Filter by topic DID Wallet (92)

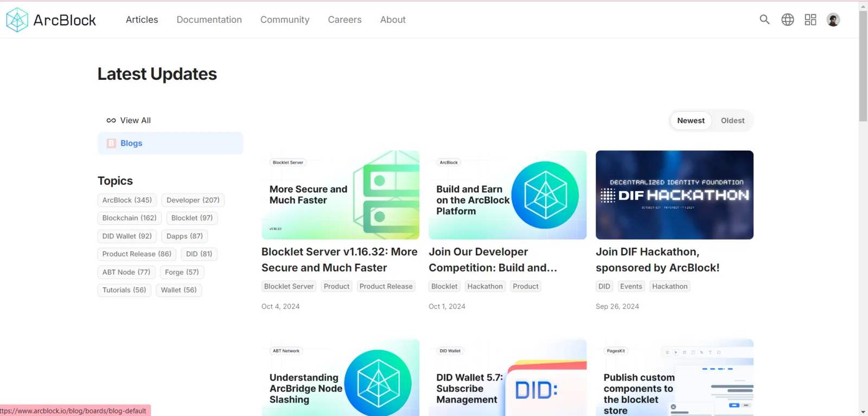click(127, 236)
